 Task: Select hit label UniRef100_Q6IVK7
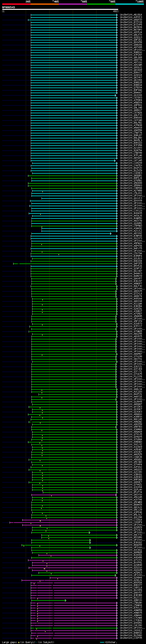click(131, 77)
